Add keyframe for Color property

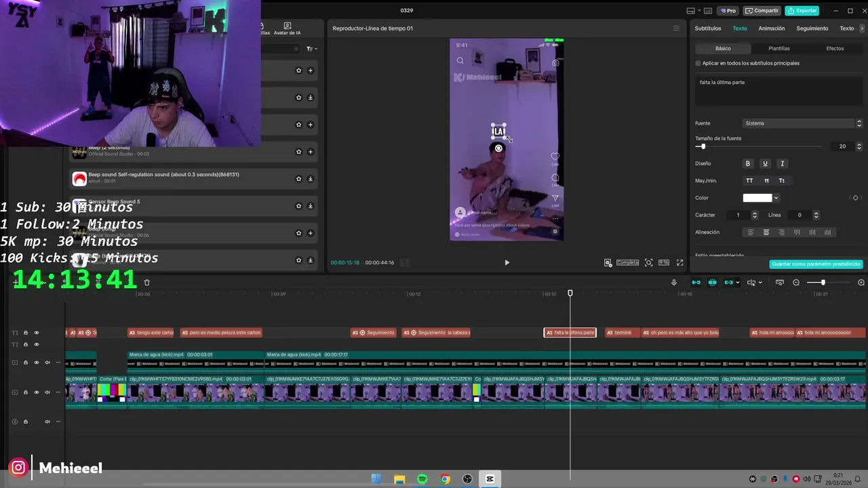pyautogui.click(x=855, y=198)
